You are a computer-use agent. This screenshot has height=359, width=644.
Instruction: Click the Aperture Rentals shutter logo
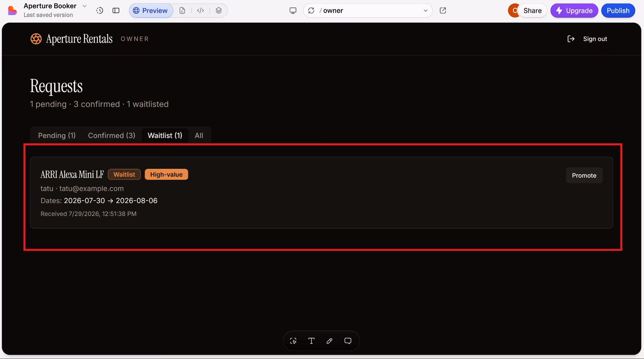(x=36, y=39)
